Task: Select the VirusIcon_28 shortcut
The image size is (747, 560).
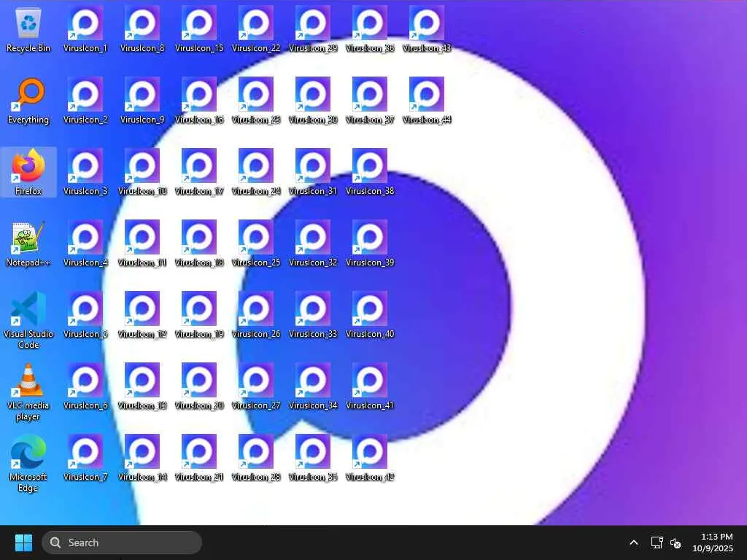Action: point(256,458)
